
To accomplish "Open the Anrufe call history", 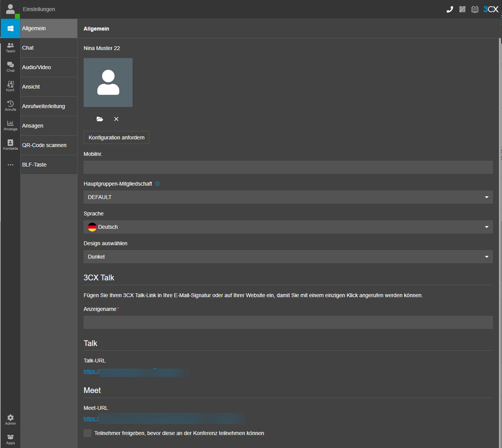I will (x=10, y=106).
